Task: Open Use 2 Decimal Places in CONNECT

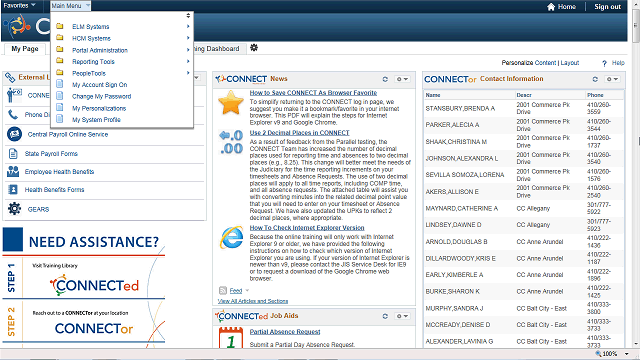Action: point(300,133)
